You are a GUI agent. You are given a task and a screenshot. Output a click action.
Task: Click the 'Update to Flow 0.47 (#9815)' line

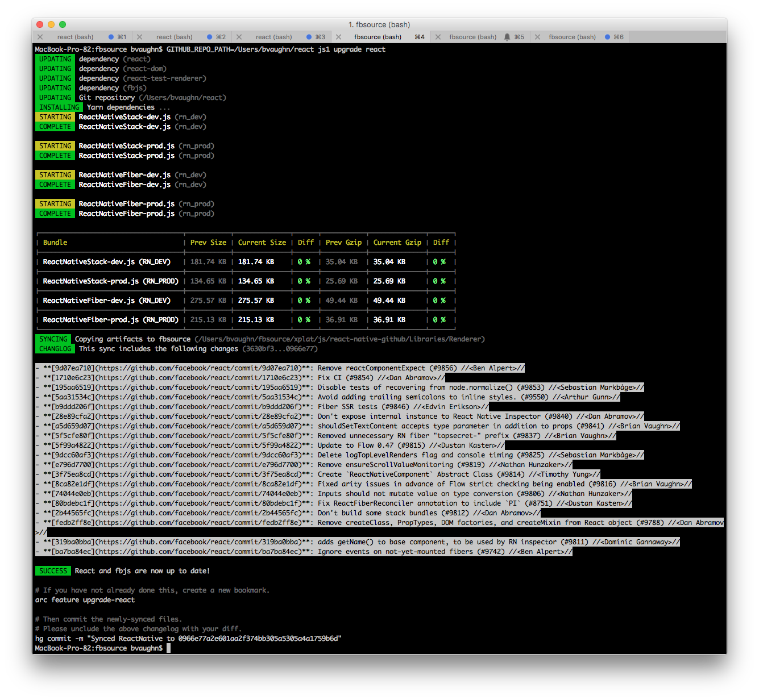tap(269, 445)
